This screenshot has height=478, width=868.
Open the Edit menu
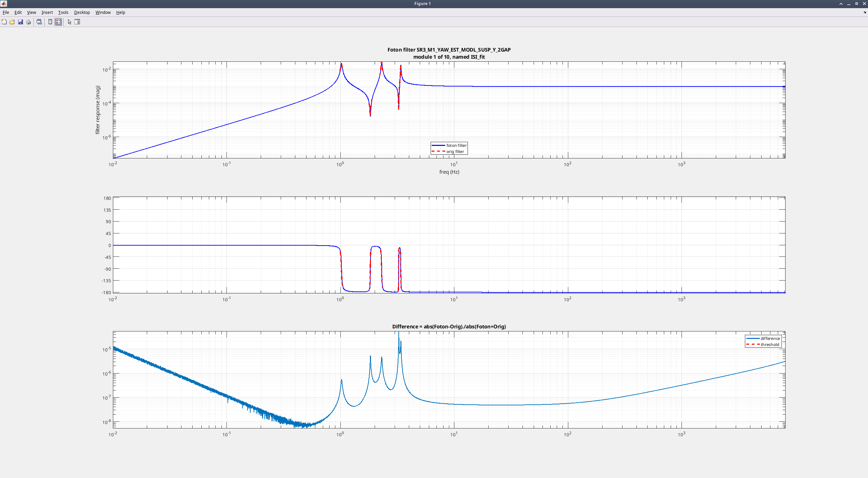coord(18,12)
